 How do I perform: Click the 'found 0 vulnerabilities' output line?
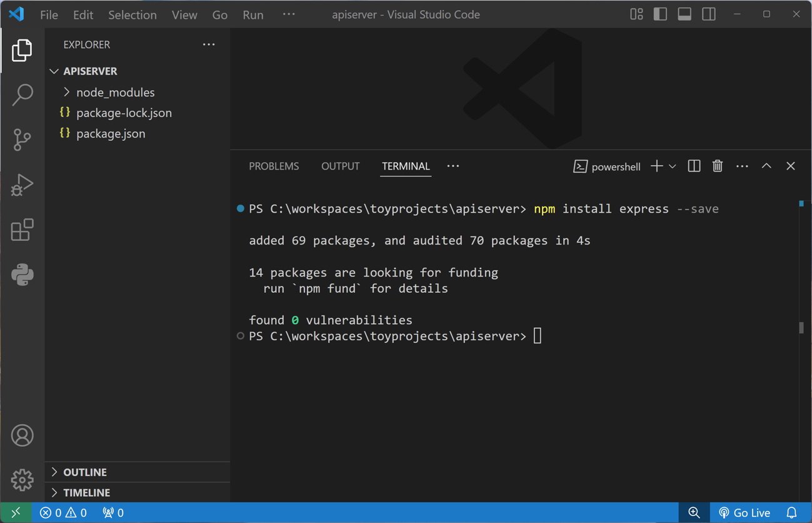point(331,320)
